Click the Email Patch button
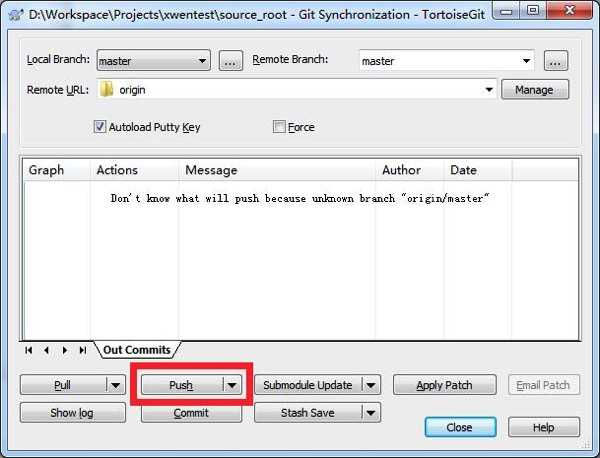This screenshot has width=600, height=458. (x=544, y=385)
